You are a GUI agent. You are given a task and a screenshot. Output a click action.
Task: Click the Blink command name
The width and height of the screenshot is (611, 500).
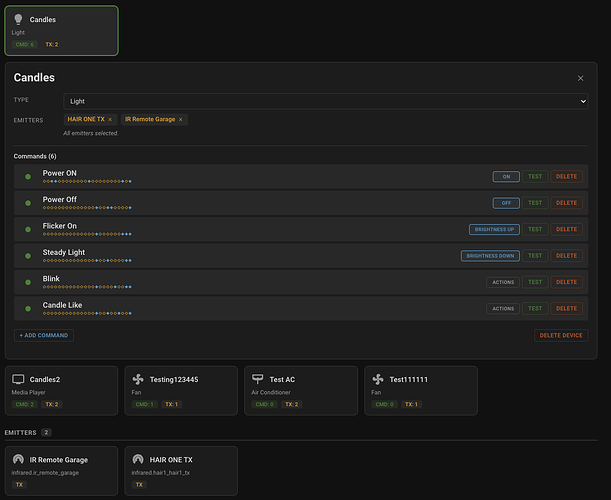51,279
